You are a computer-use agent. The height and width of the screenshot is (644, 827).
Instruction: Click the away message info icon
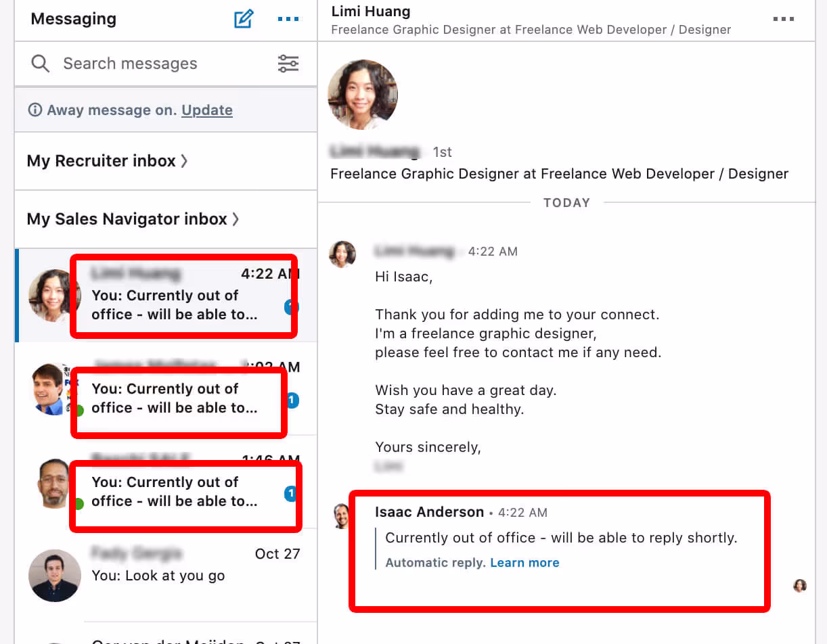[35, 110]
